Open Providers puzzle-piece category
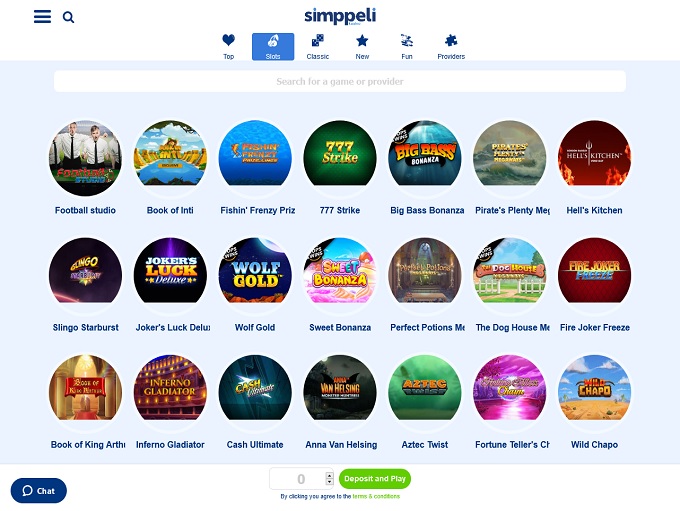 (451, 46)
